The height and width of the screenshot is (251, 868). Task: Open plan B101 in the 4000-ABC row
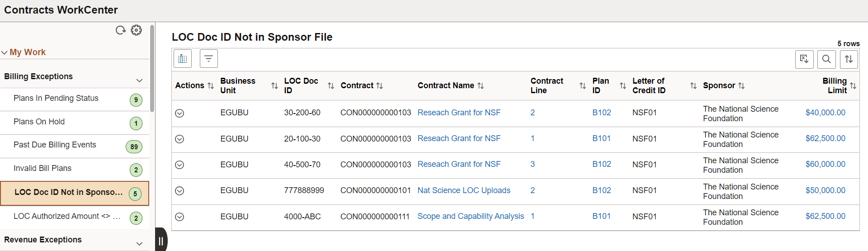coord(602,216)
